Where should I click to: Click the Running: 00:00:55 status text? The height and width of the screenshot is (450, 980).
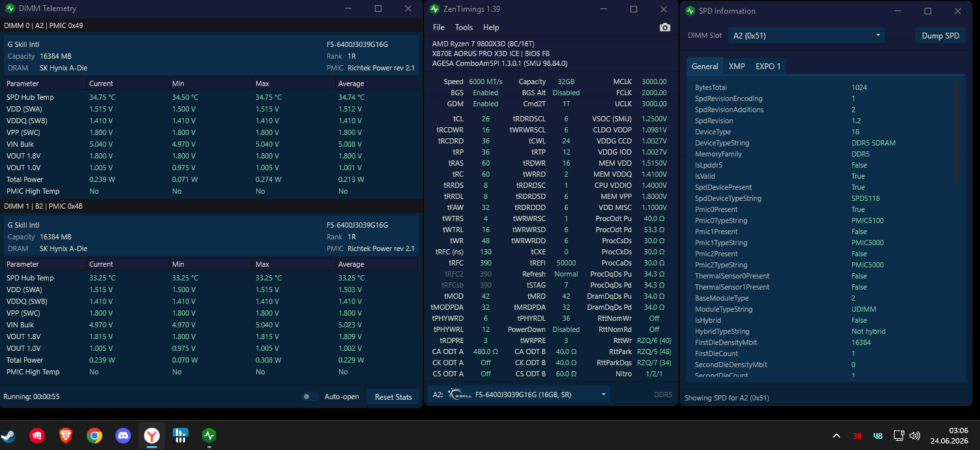coord(31,397)
